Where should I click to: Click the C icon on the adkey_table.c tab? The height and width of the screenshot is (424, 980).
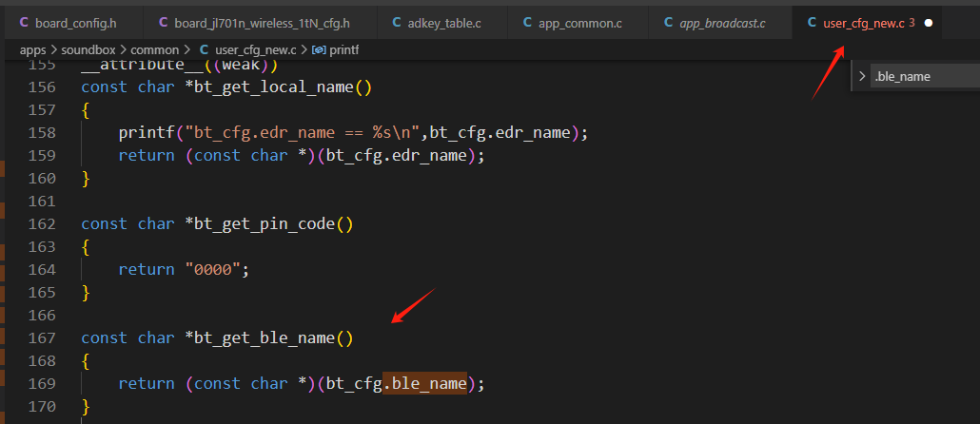397,23
